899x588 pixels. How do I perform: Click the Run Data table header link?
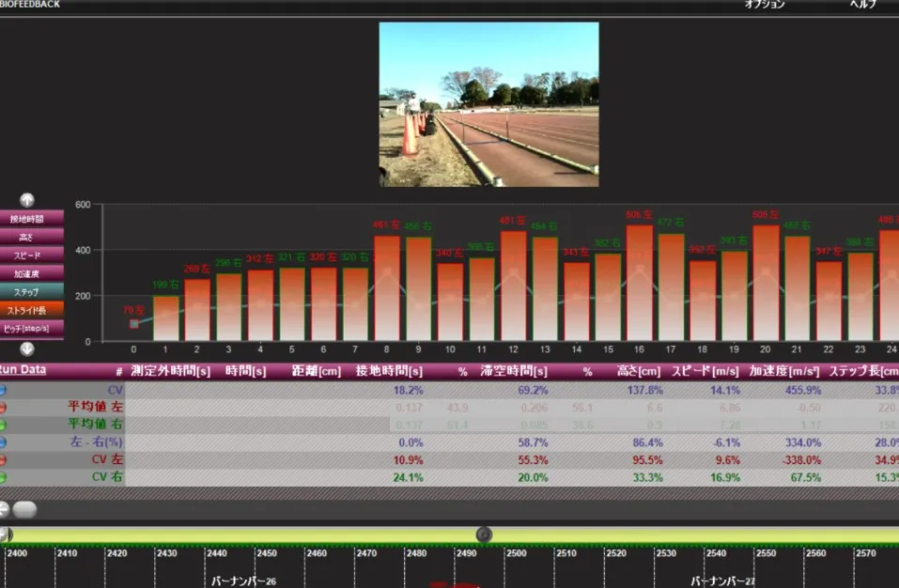(23, 370)
